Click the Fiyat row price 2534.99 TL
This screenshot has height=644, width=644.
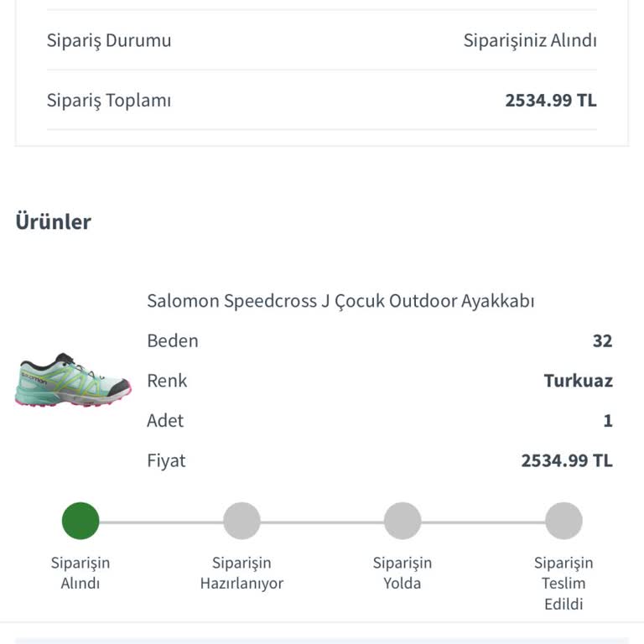tap(567, 460)
